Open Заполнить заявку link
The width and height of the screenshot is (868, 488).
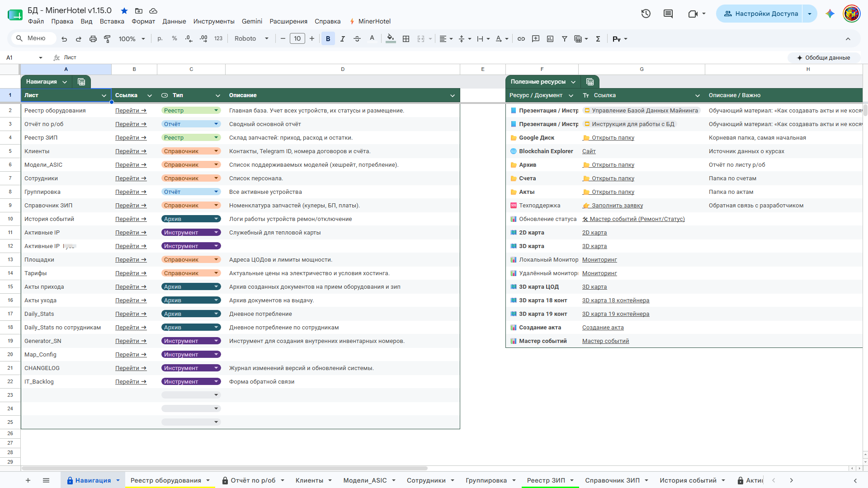pyautogui.click(x=613, y=205)
